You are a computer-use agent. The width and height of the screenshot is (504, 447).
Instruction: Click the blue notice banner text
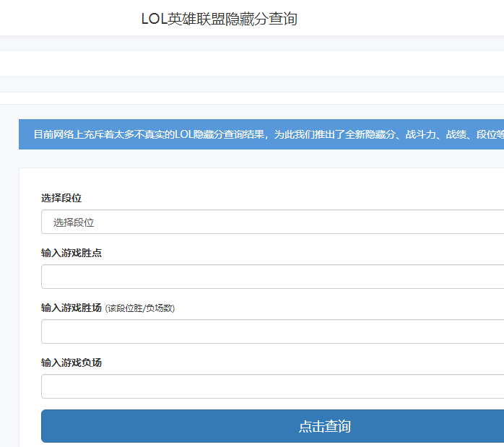pyautogui.click(x=269, y=134)
